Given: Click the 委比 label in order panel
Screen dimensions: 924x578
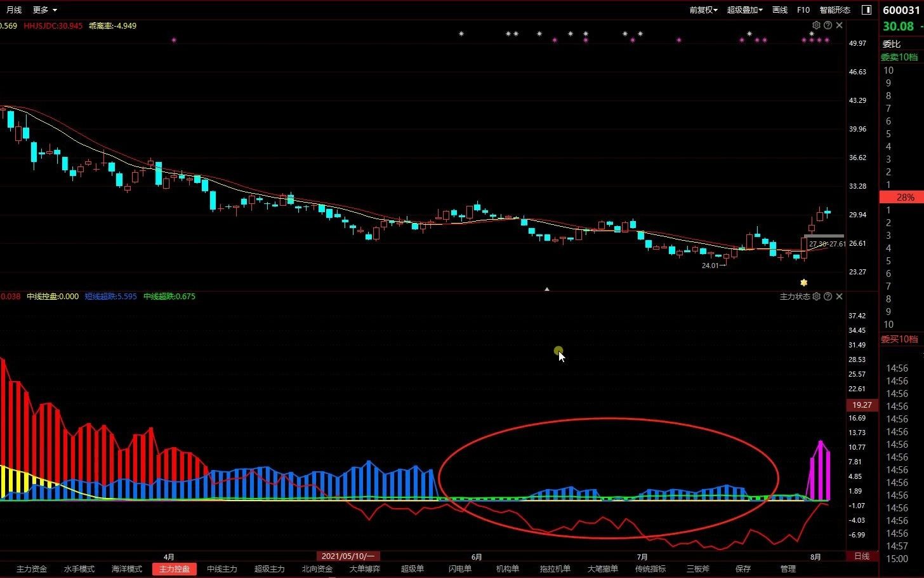Looking at the screenshot, I should tap(892, 44).
